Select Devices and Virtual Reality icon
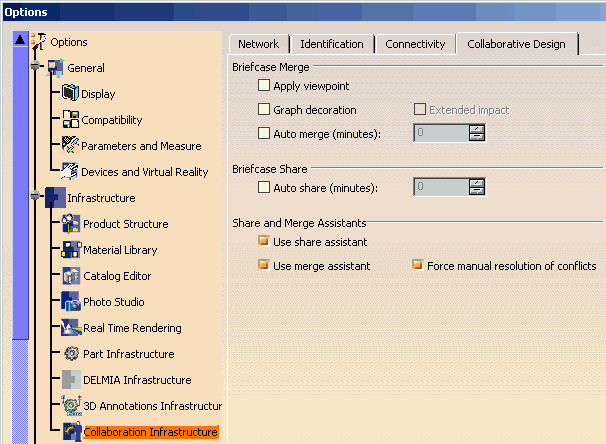Screen dimensions: 606x444 [x=70, y=172]
